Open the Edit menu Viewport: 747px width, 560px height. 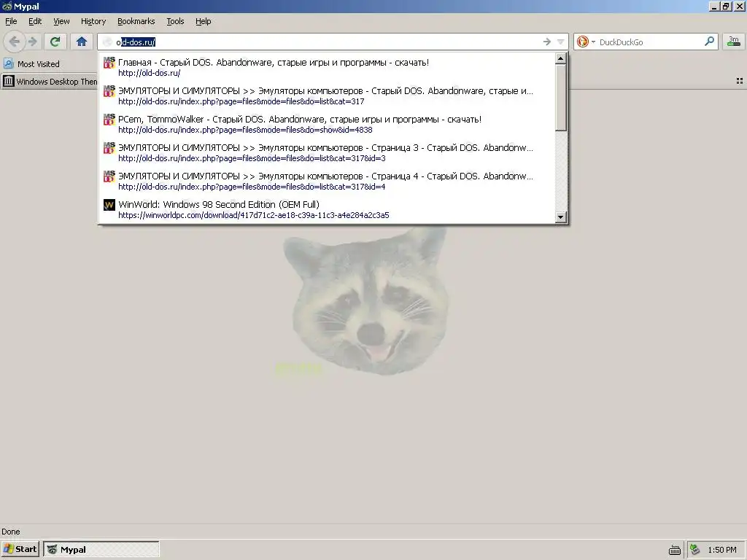coord(35,21)
